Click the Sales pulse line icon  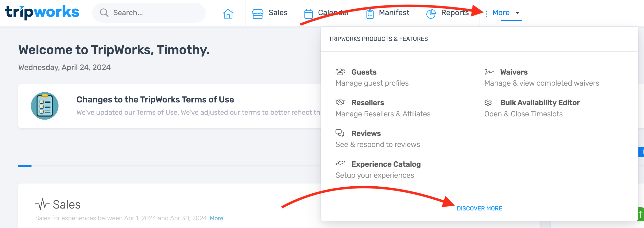point(42,204)
